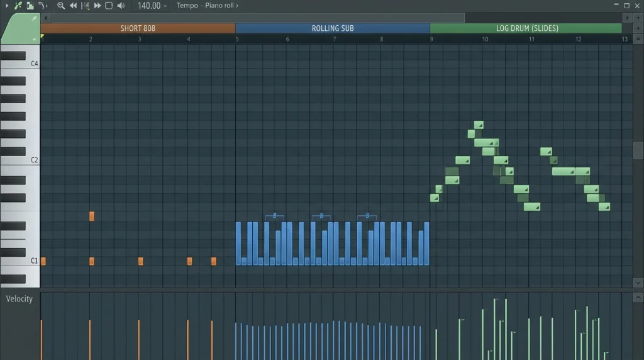Click the first orange velocity bar
Image resolution: width=644 pixels, height=360 pixels.
click(x=42, y=340)
